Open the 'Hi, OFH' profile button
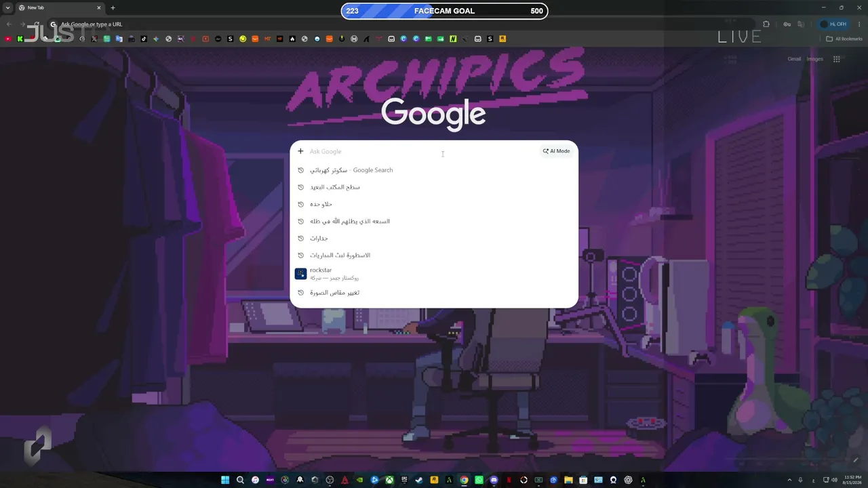868x488 pixels. point(833,24)
